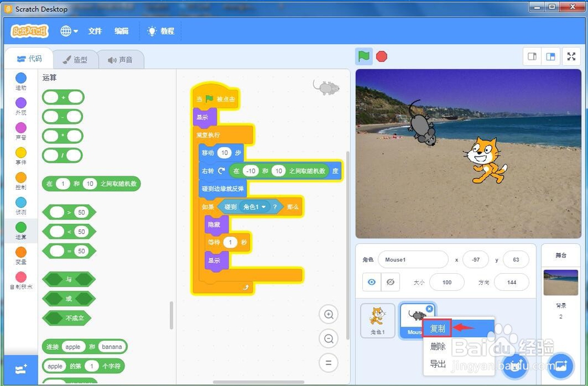Zoom out the code workspace
This screenshot has height=386, width=588.
click(x=329, y=339)
